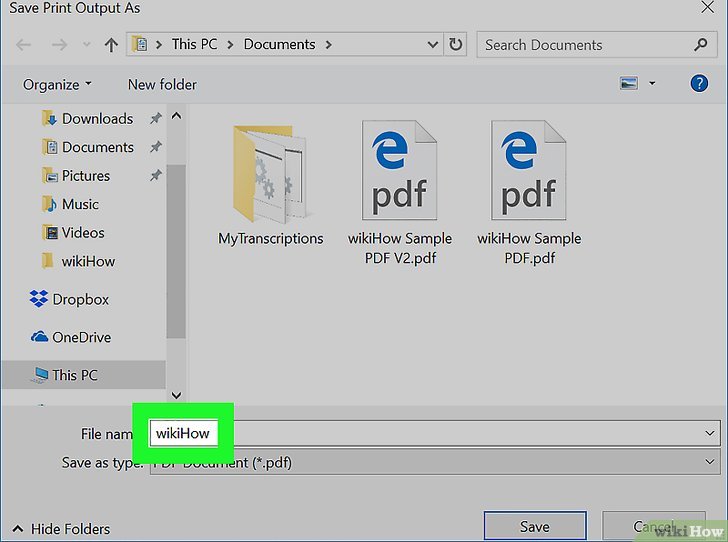Click the search magnifier icon

coord(701,45)
